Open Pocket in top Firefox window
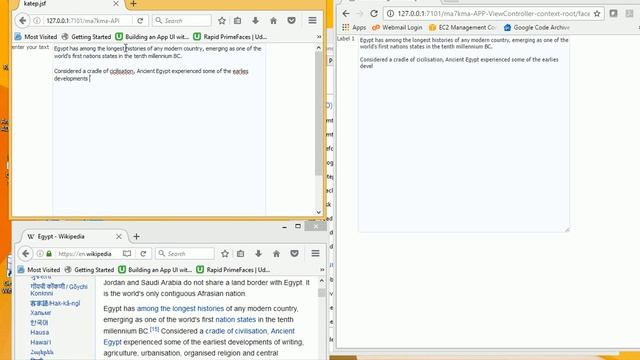The image size is (640, 360). coord(291,20)
